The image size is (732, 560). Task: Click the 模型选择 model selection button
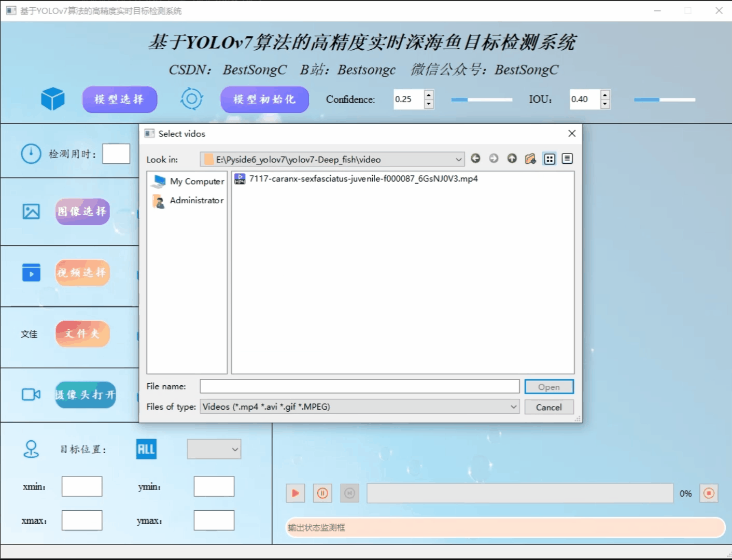coord(120,100)
